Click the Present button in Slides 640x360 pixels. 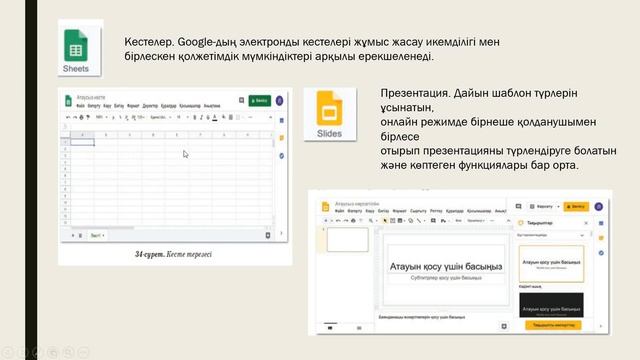[x=542, y=207]
